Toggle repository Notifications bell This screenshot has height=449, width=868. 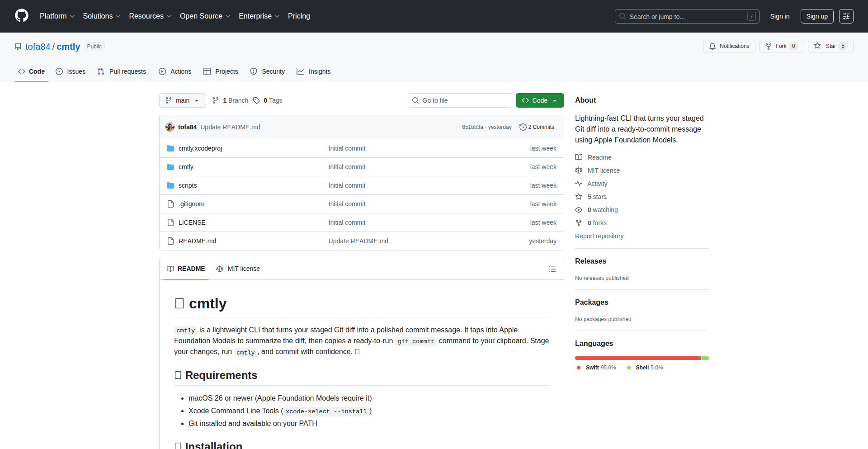pos(729,46)
